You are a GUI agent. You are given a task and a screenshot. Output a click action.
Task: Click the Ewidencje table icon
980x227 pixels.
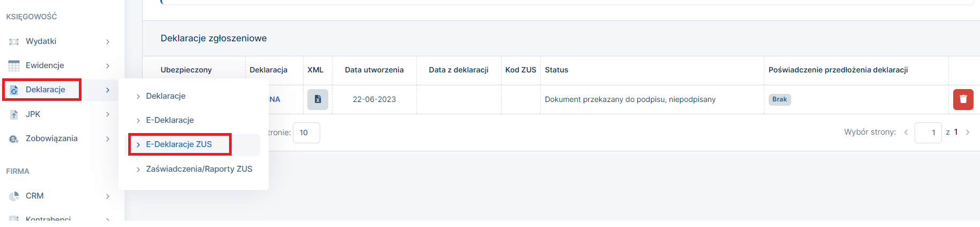(14, 65)
